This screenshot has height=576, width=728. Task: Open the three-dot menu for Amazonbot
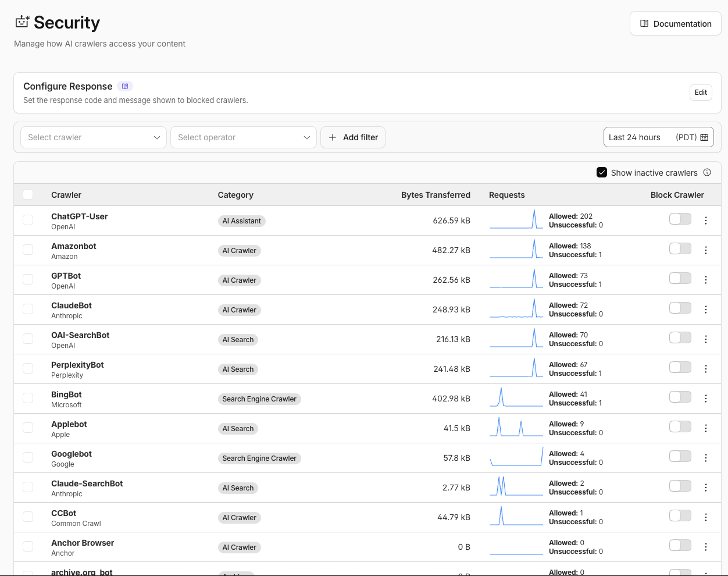tap(706, 250)
